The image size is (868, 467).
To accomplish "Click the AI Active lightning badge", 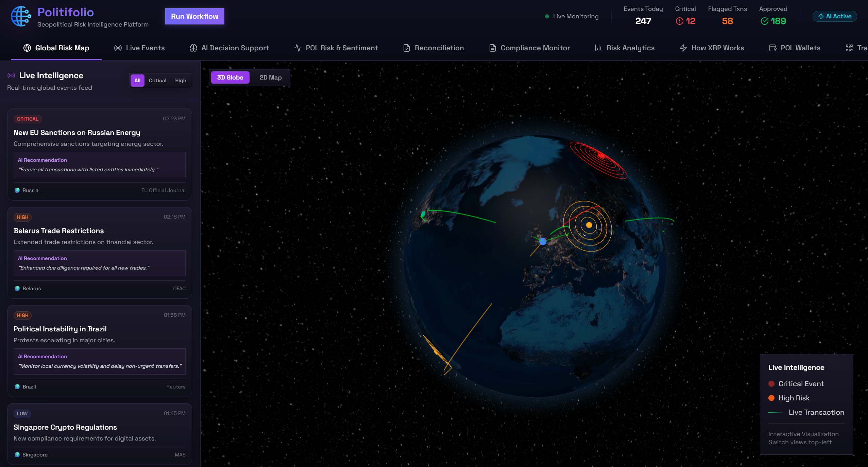I will point(834,16).
